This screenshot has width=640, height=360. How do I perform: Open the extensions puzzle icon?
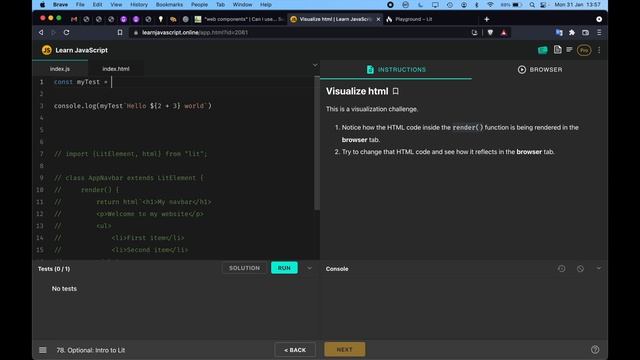coord(572,33)
